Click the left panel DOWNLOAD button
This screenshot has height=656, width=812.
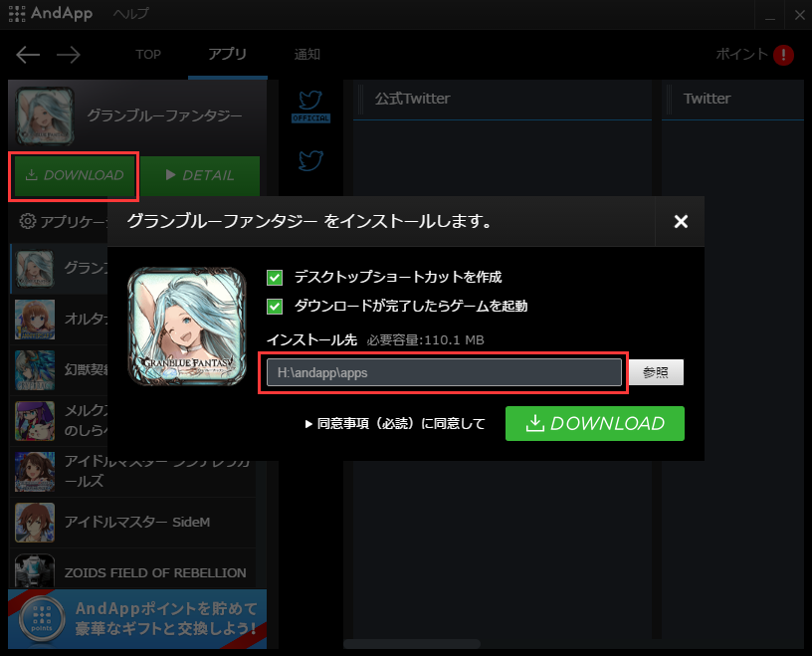point(74,175)
